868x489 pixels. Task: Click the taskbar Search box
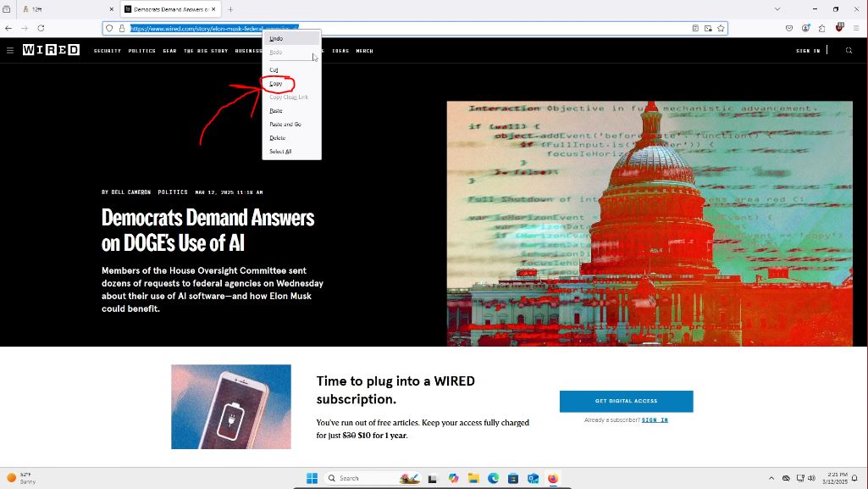tap(372, 478)
